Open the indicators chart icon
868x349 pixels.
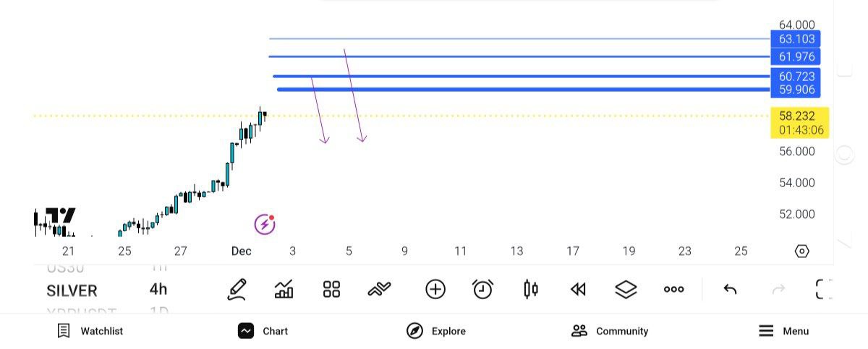click(x=284, y=290)
